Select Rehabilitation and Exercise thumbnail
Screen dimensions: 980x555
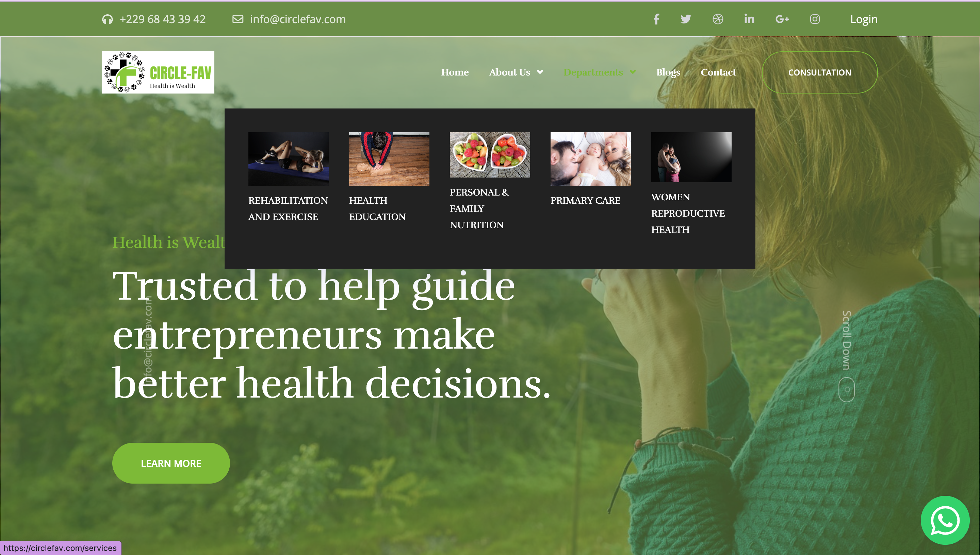click(x=288, y=159)
